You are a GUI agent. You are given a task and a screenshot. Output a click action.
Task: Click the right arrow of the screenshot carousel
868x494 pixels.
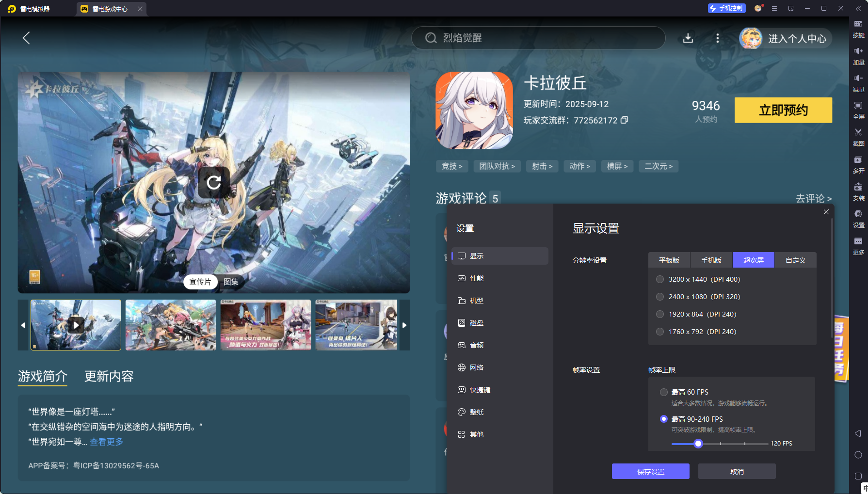click(404, 325)
